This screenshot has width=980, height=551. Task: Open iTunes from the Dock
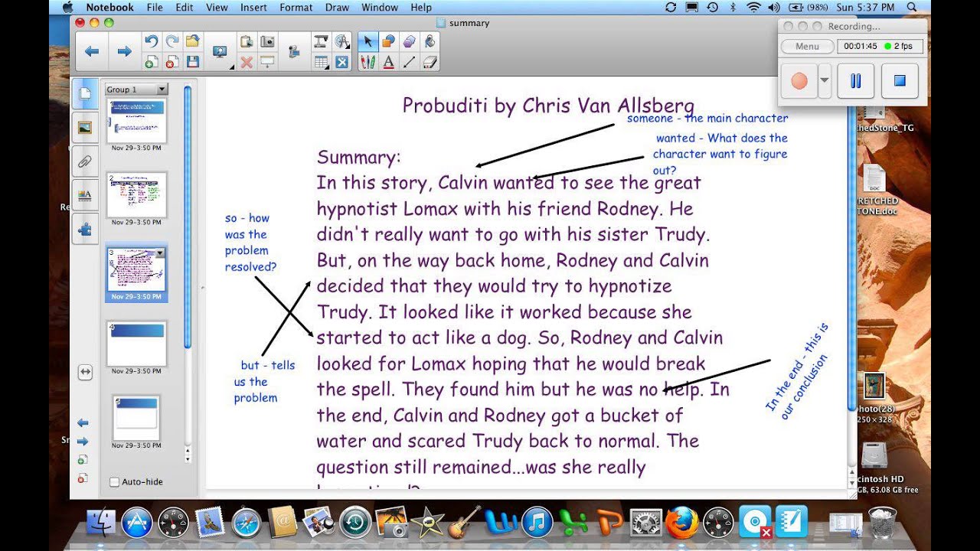click(x=537, y=523)
